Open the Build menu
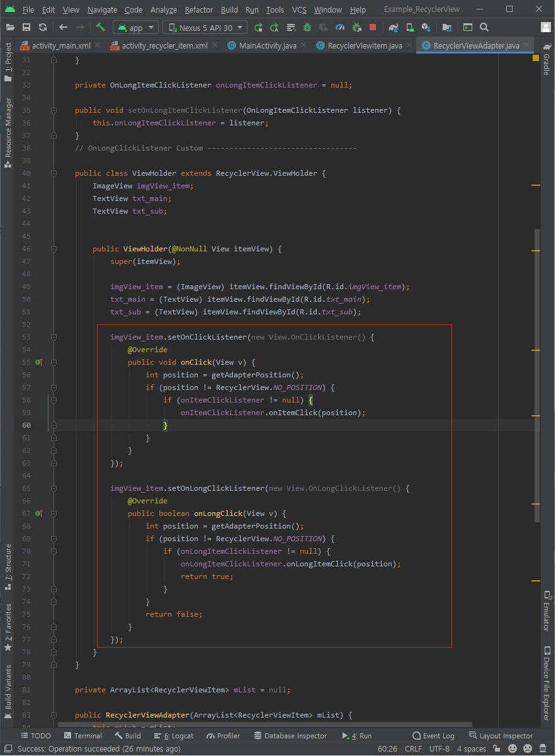This screenshot has height=756, width=556. tap(229, 9)
